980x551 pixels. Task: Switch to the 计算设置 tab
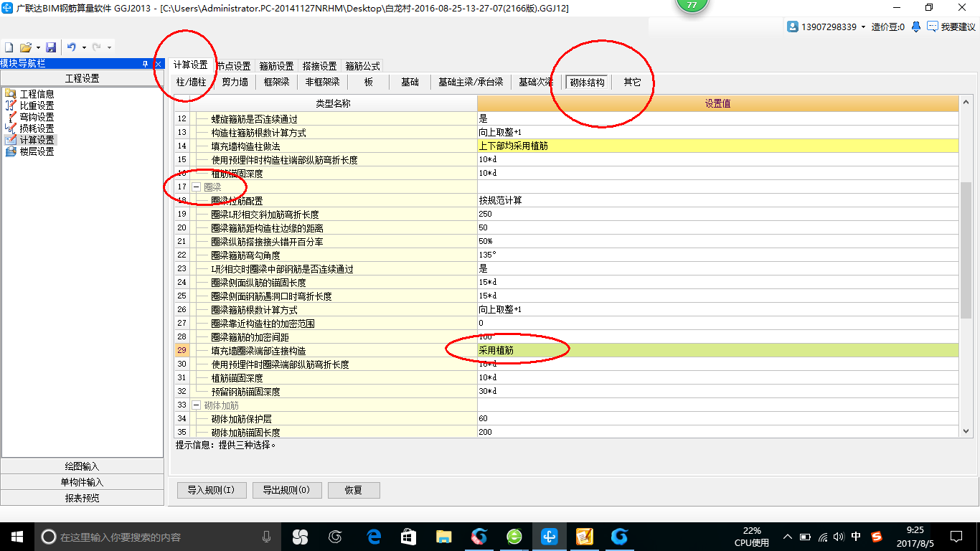point(190,65)
